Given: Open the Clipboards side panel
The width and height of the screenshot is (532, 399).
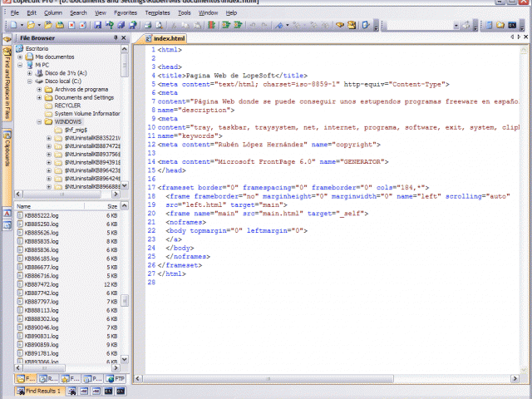Looking at the screenshot, I should click(x=7, y=149).
